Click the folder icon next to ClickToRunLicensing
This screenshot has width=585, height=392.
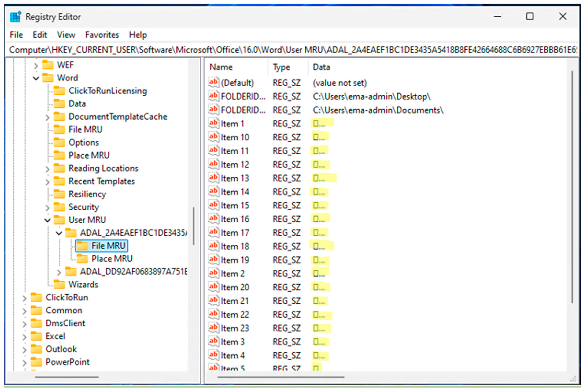pos(59,91)
